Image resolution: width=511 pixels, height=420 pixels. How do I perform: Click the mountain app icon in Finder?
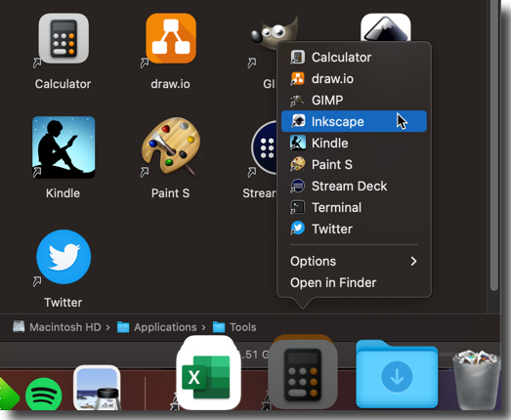386,27
